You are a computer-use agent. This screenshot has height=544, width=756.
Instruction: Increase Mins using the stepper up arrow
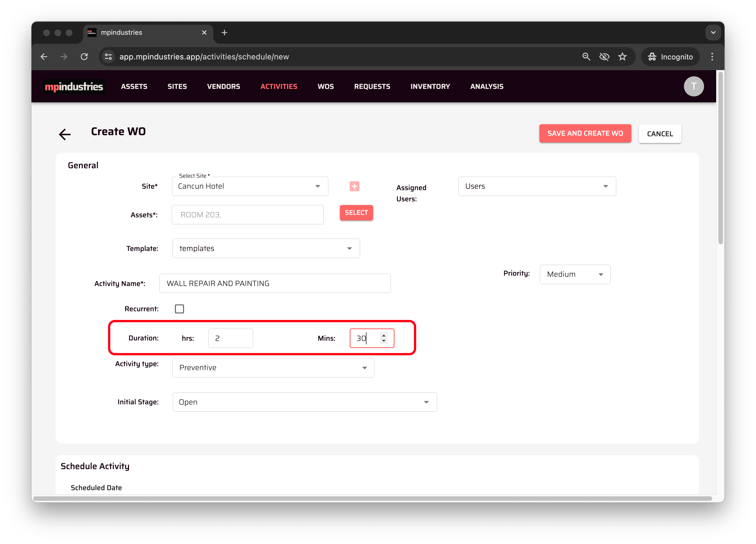tap(384, 335)
